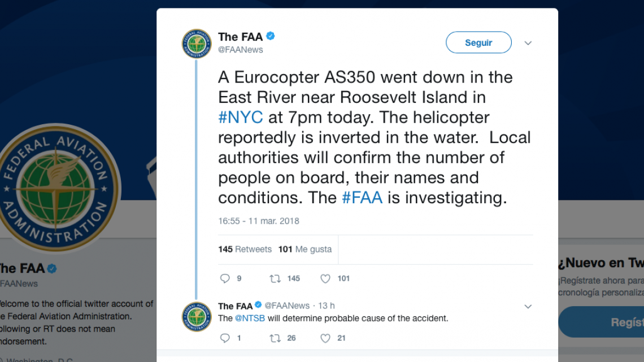Screen dimensions: 644x362
Task: Like the FAA helicopter tweet
Action: [x=325, y=278]
